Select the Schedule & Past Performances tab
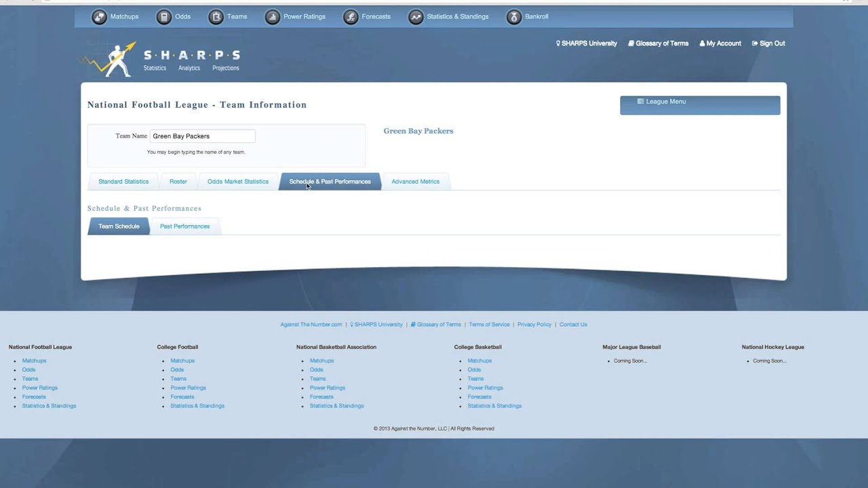Screen dimensions: 868x488 330,182
